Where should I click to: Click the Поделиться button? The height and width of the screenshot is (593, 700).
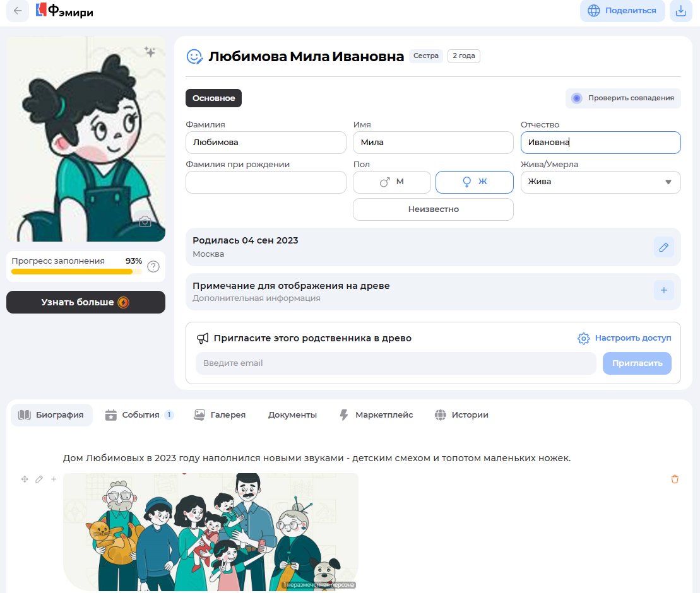(x=622, y=11)
